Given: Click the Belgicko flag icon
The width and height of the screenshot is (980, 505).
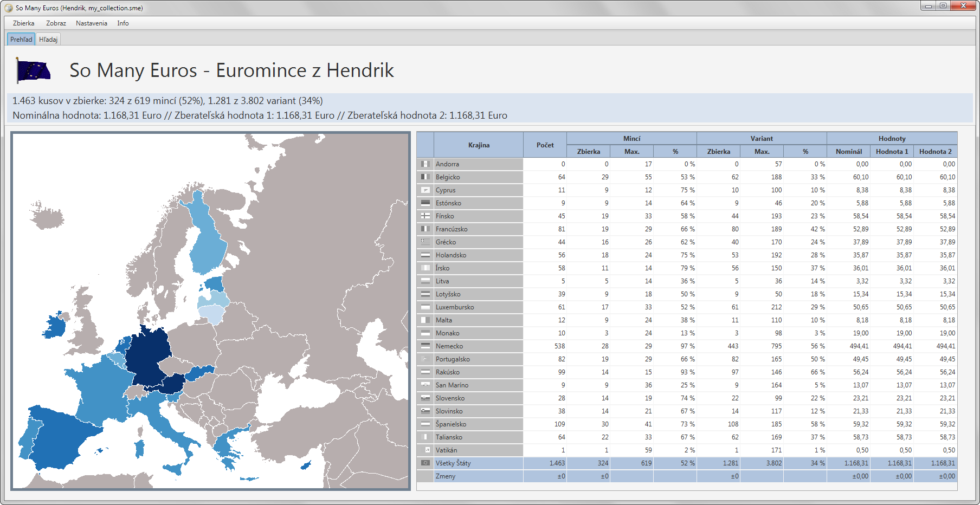Looking at the screenshot, I should tap(425, 177).
